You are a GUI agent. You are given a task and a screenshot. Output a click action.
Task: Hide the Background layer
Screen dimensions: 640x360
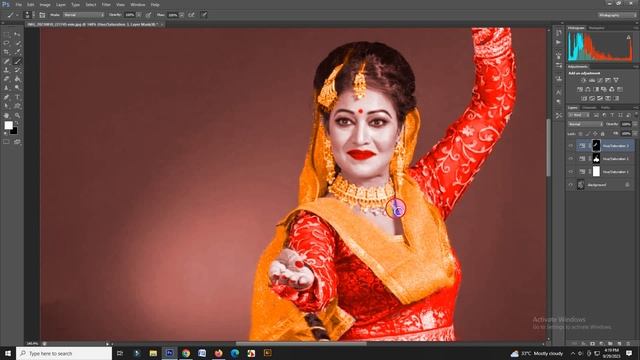571,184
